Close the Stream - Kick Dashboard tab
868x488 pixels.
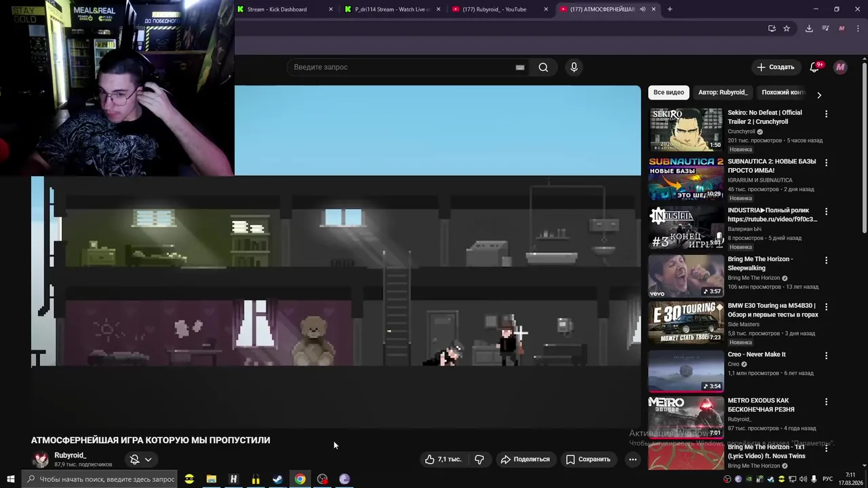coord(331,9)
